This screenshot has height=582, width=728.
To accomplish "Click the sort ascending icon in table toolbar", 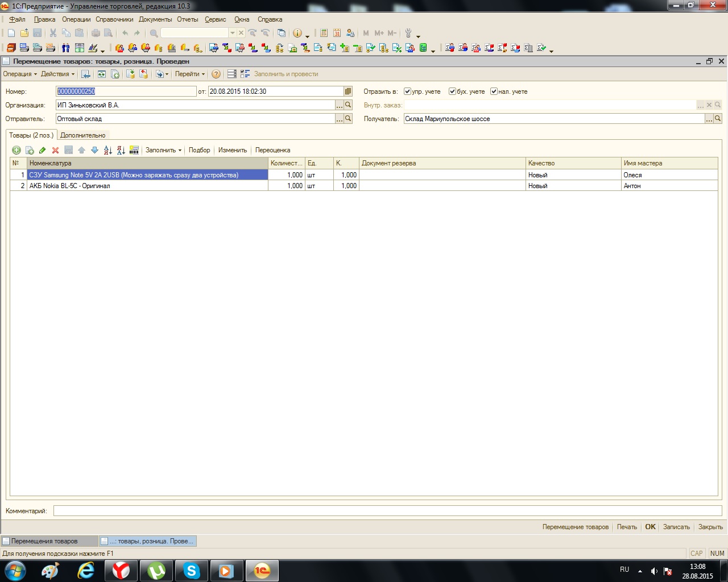I will (107, 150).
